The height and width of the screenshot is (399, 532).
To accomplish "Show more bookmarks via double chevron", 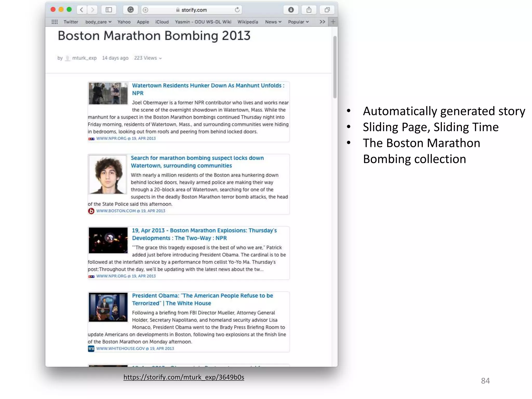I will pyautogui.click(x=322, y=22).
